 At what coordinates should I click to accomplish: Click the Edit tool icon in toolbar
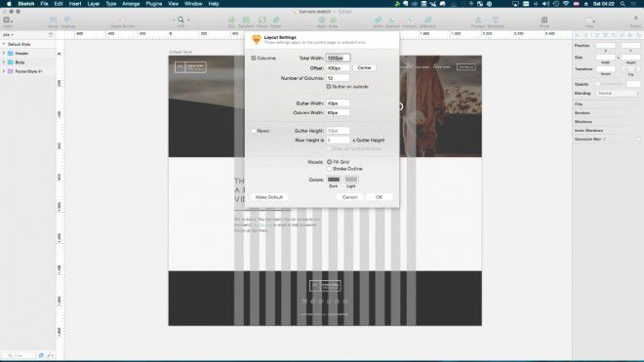pos(231,20)
